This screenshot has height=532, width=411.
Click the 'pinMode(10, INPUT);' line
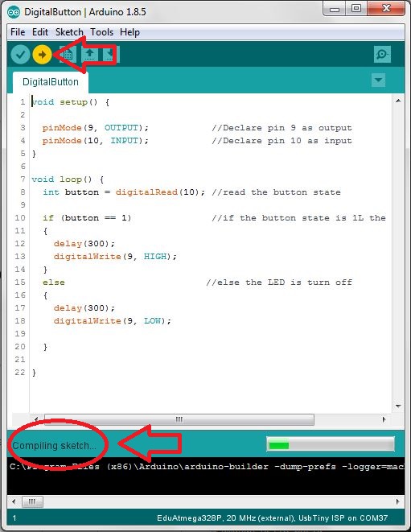click(96, 141)
